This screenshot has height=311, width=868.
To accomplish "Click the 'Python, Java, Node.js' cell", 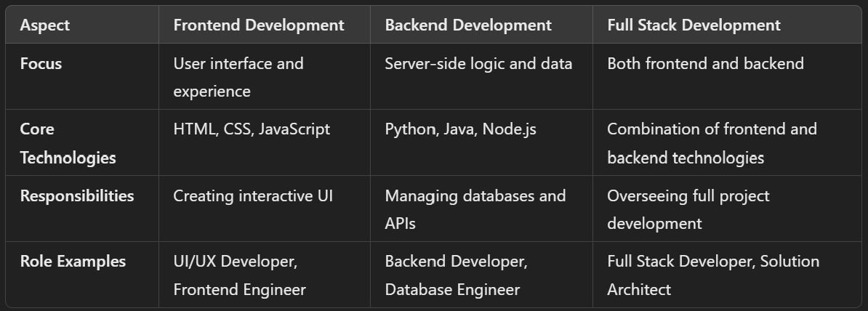I will (459, 129).
